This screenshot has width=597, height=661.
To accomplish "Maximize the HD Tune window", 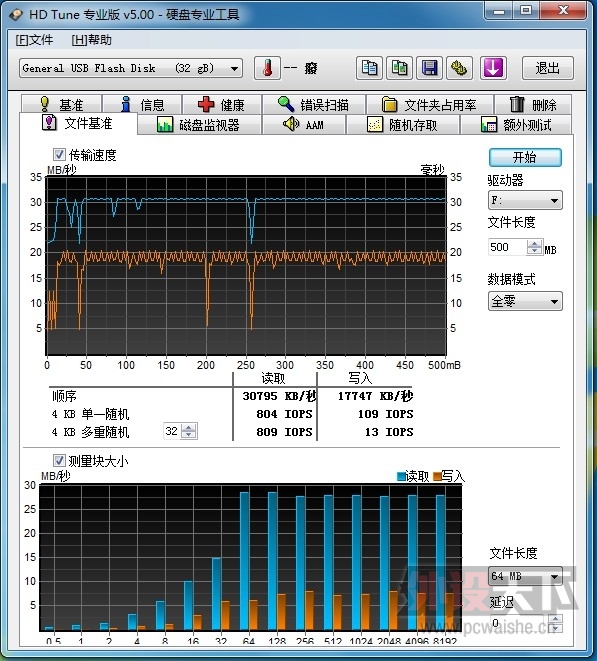I will click(x=526, y=10).
